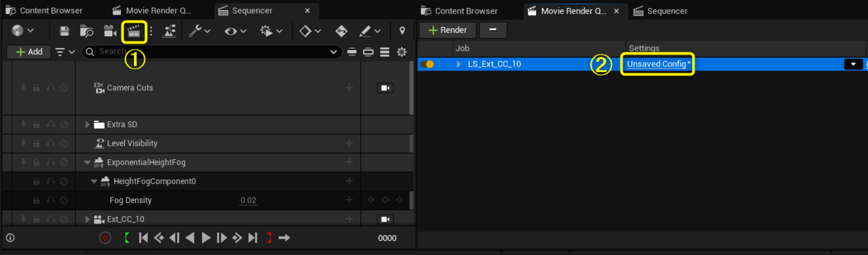This screenshot has width=868, height=255.
Task: Set playback end with red bracket
Action: coord(269,238)
